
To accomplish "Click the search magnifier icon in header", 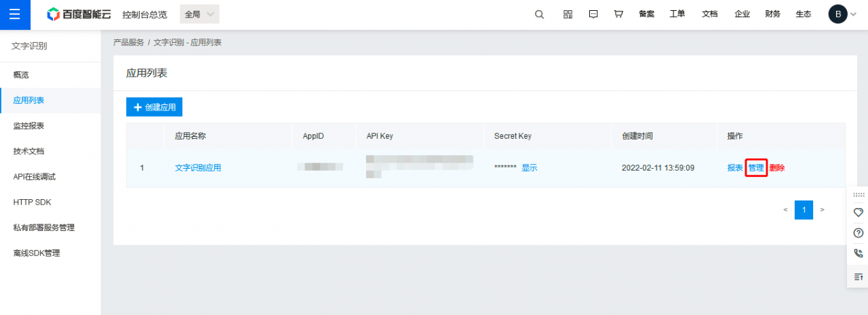I will pos(539,14).
